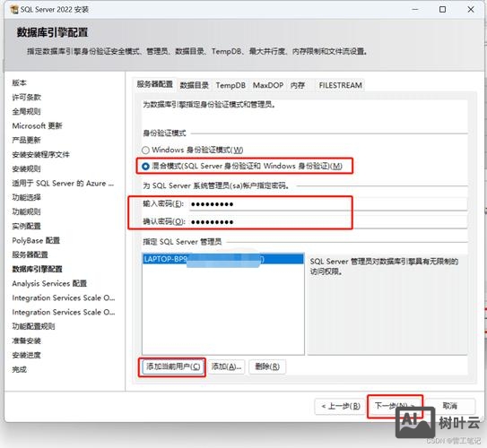This screenshot has width=487, height=448.
Task: Maximize the SQL Server 2022 setup window
Action: pos(442,10)
